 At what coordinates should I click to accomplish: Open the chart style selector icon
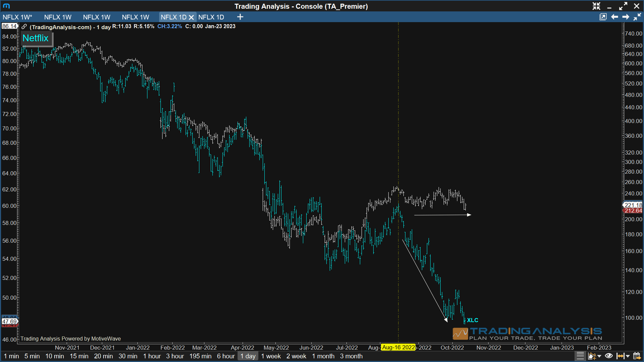[x=592, y=356]
